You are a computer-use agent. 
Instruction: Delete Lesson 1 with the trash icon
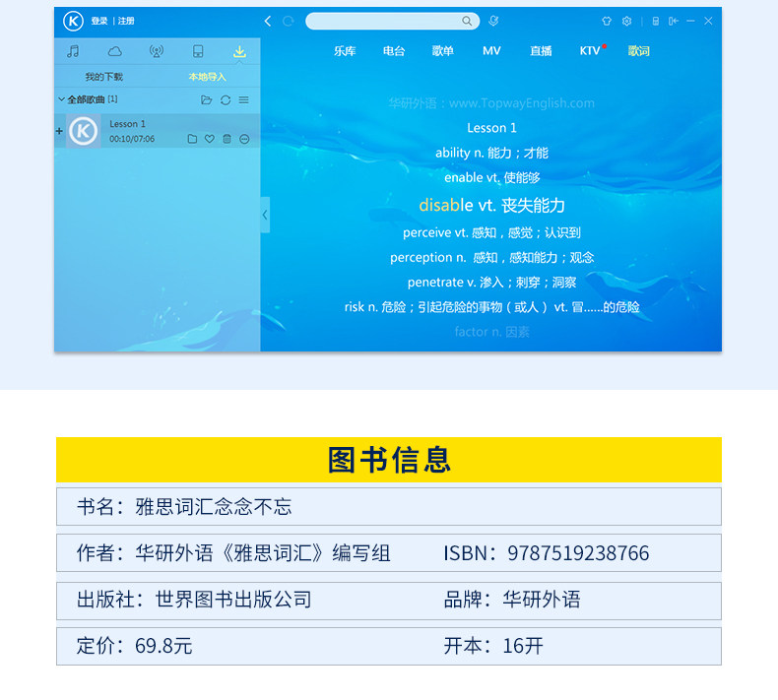[x=227, y=139]
